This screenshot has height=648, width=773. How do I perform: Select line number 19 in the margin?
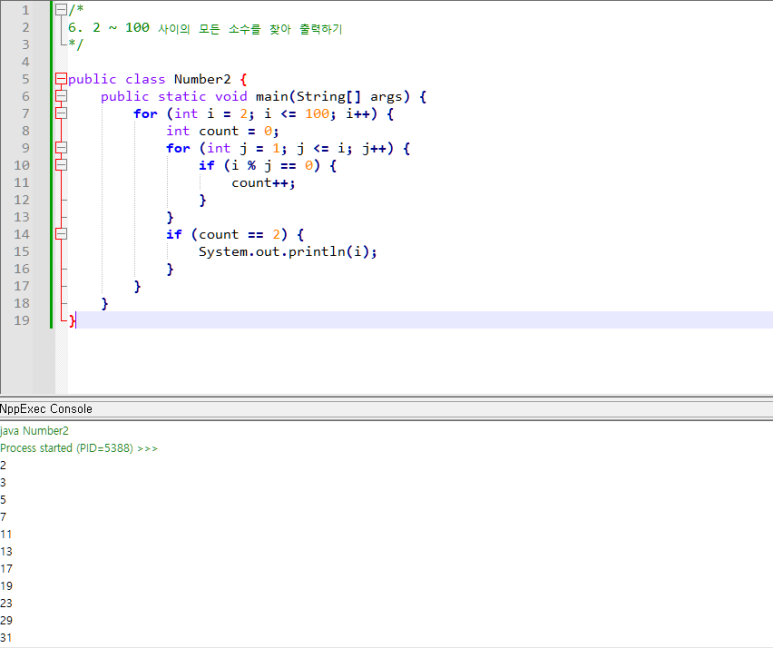click(21, 321)
